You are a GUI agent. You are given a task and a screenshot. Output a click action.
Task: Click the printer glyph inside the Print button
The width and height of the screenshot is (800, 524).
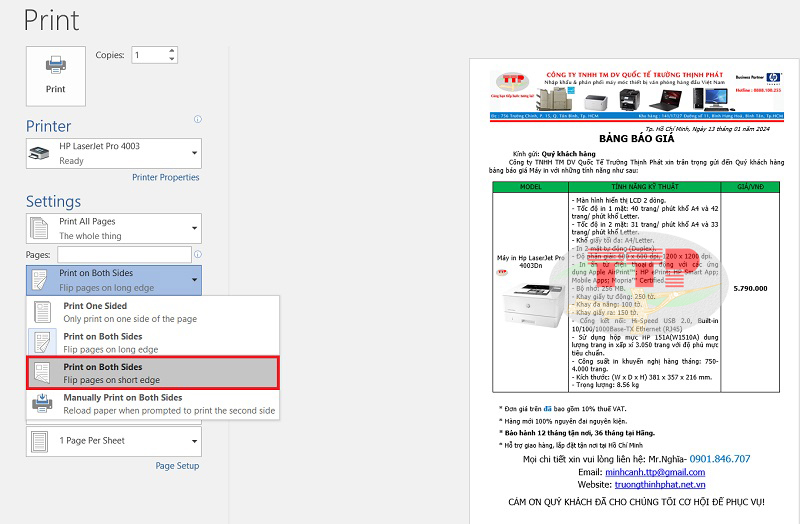tap(56, 65)
